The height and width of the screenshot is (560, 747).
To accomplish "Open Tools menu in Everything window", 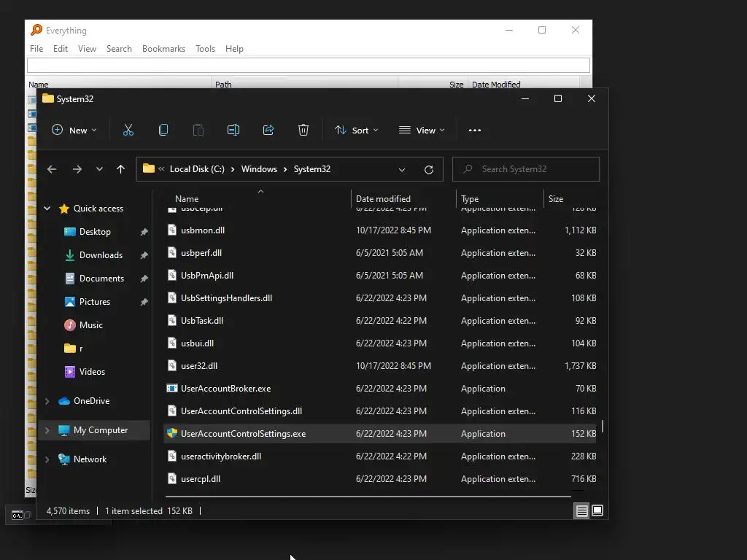I will tap(205, 49).
